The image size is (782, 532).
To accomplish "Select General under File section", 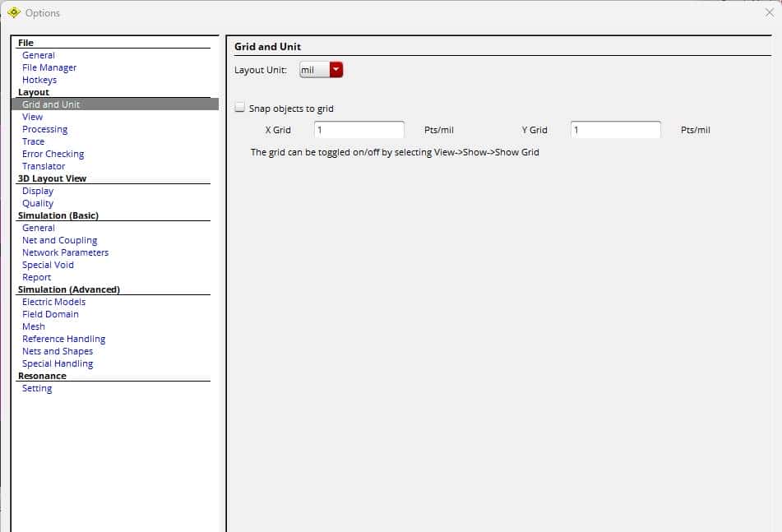I will pos(39,55).
